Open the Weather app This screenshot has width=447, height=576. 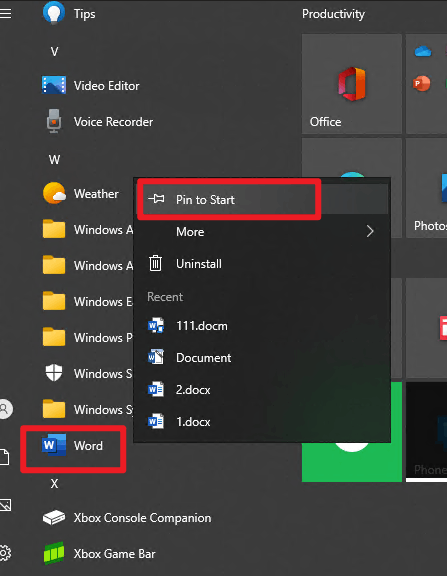(80, 193)
